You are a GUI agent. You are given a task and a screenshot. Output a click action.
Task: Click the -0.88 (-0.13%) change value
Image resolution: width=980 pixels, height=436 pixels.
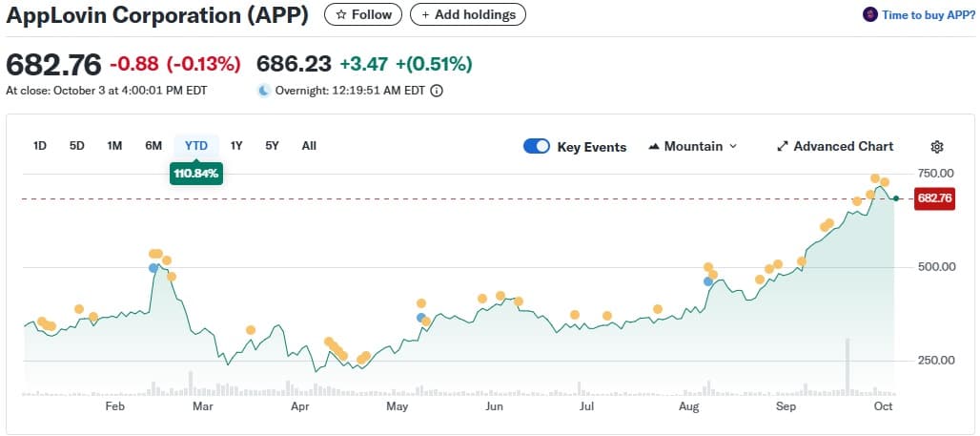(x=175, y=64)
